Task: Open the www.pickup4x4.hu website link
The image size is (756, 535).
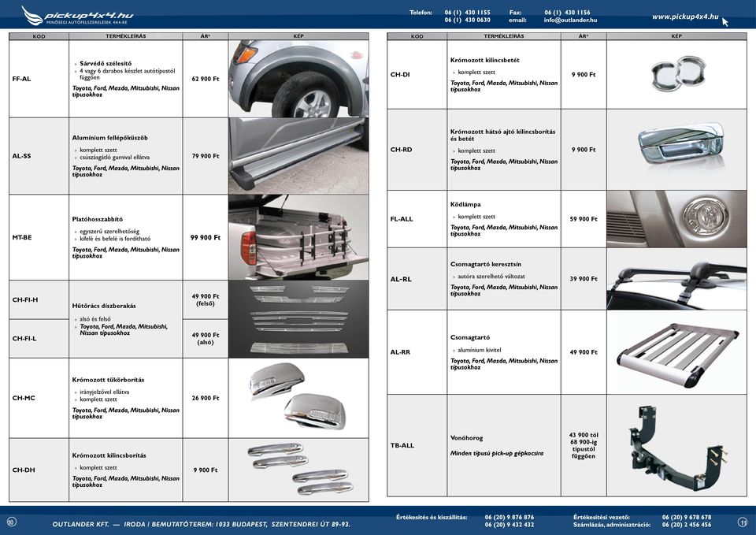Action: [685, 17]
